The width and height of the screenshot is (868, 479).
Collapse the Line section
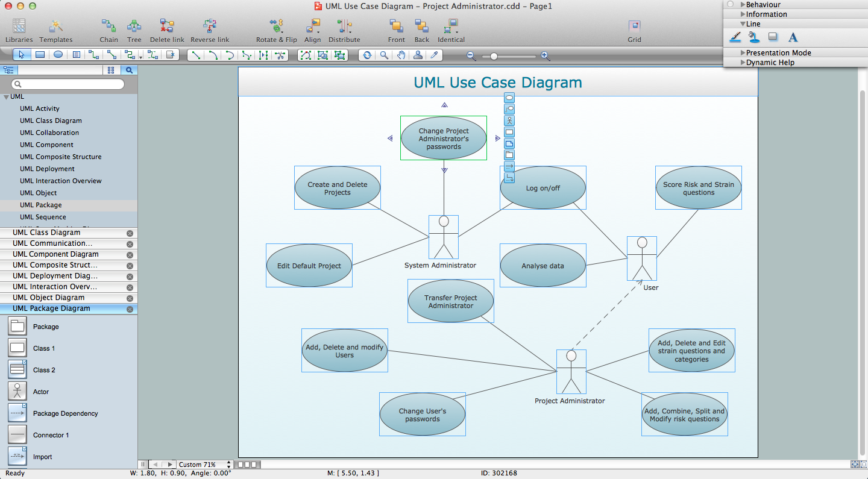tap(743, 24)
